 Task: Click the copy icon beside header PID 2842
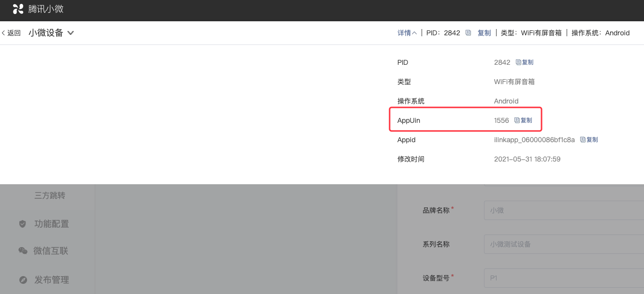468,33
